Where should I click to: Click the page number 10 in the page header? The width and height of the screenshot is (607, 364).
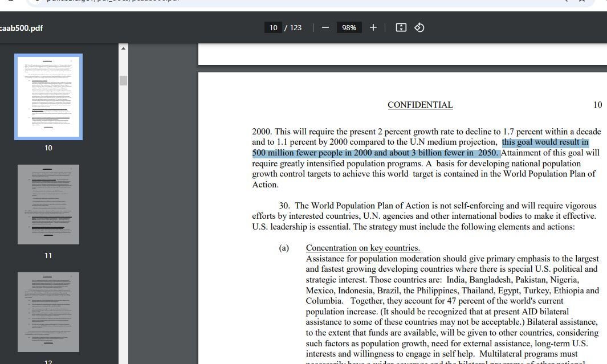pyautogui.click(x=597, y=105)
